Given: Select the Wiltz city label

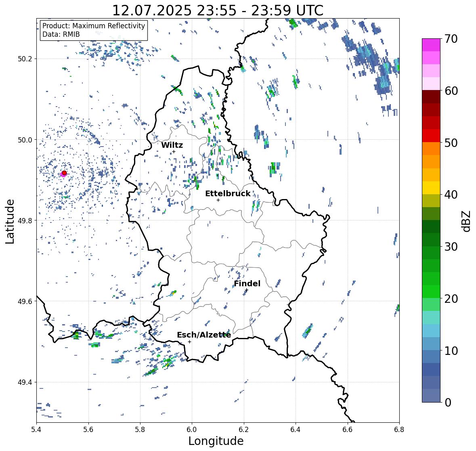Looking at the screenshot, I should (x=172, y=145).
